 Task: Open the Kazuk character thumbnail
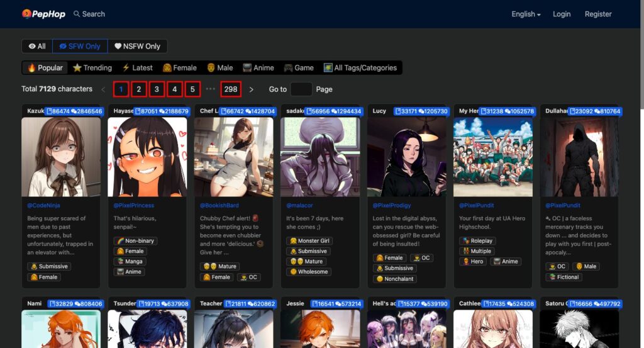point(61,157)
